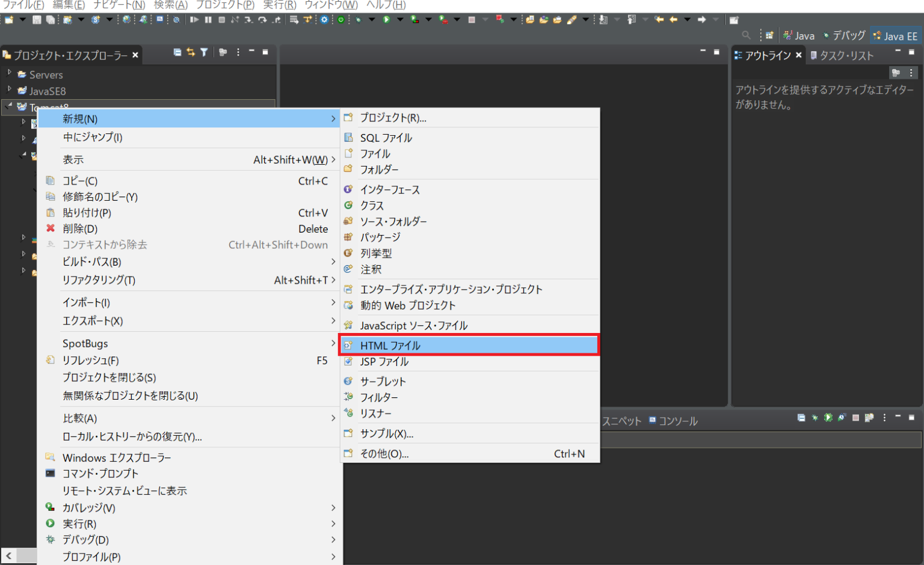This screenshot has width=924, height=565.
Task: Click the Open Perspective icon near Java
Action: [x=770, y=35]
